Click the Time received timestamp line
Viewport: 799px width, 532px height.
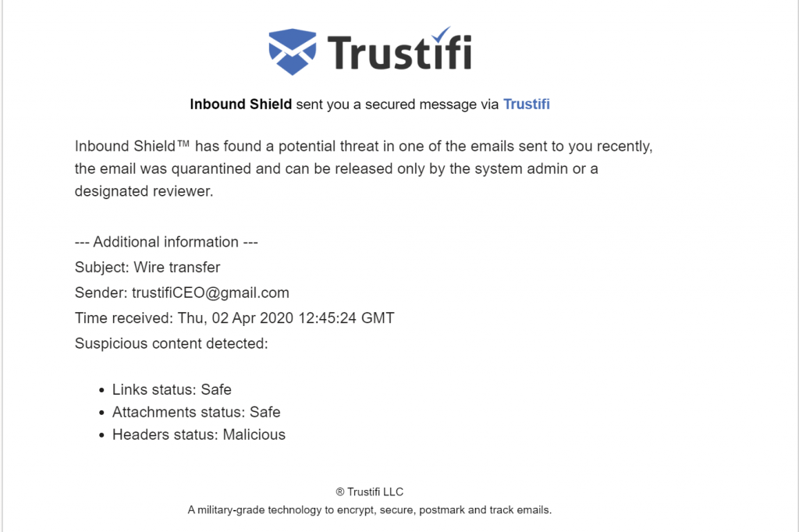tap(234, 318)
